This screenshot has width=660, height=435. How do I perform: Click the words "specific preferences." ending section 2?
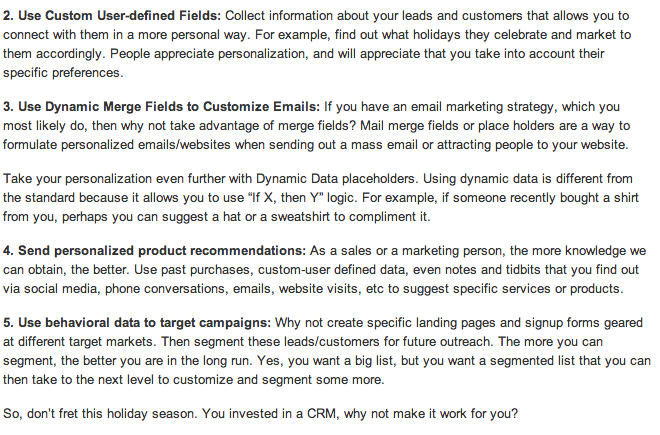(63, 73)
